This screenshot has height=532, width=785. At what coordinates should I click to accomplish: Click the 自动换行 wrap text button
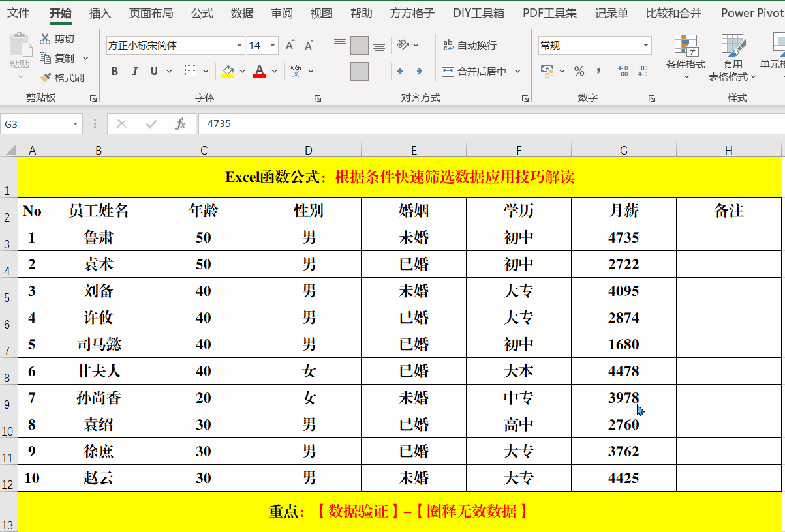pyautogui.click(x=470, y=46)
